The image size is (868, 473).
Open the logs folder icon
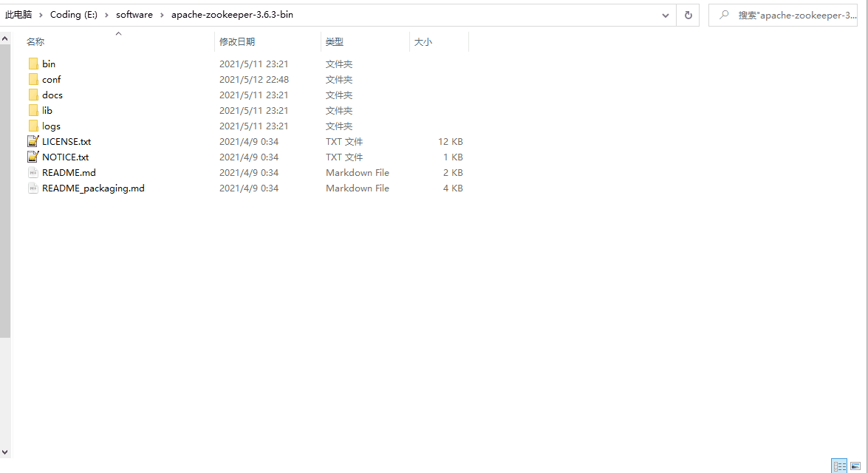(x=34, y=126)
